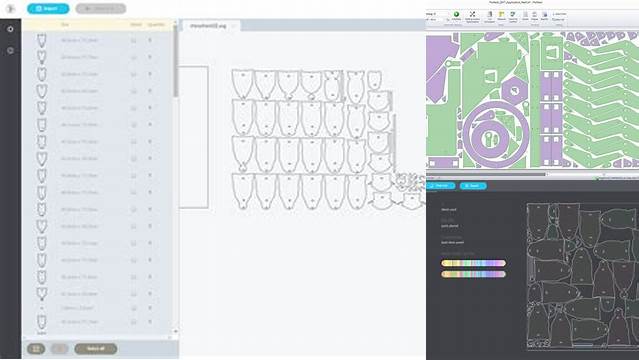Click the grid view icon beside Select all

pyautogui.click(x=36, y=349)
